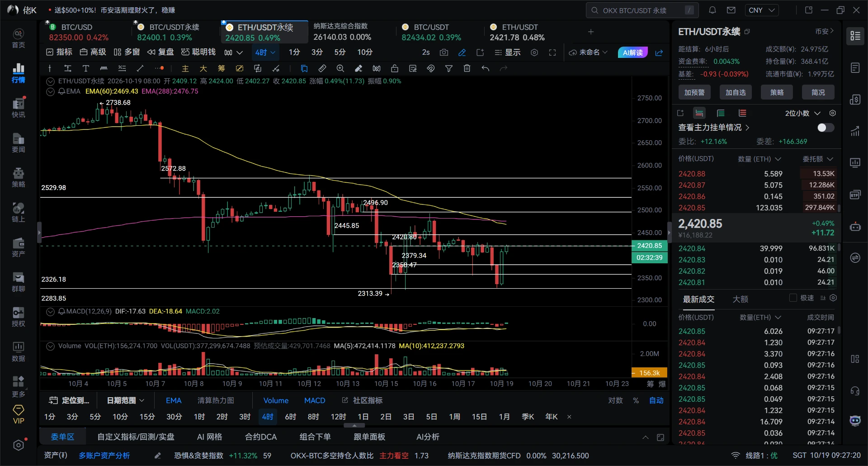Select the 大额 trades tab
Image resolution: width=868 pixels, height=466 pixels.
point(740,299)
